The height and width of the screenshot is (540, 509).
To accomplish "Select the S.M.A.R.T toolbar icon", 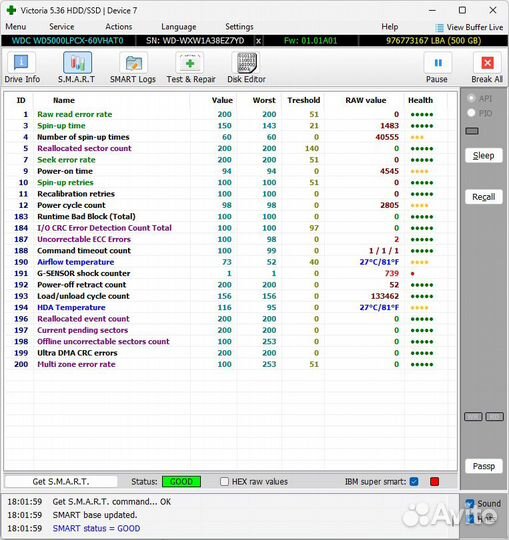I will coord(77,68).
